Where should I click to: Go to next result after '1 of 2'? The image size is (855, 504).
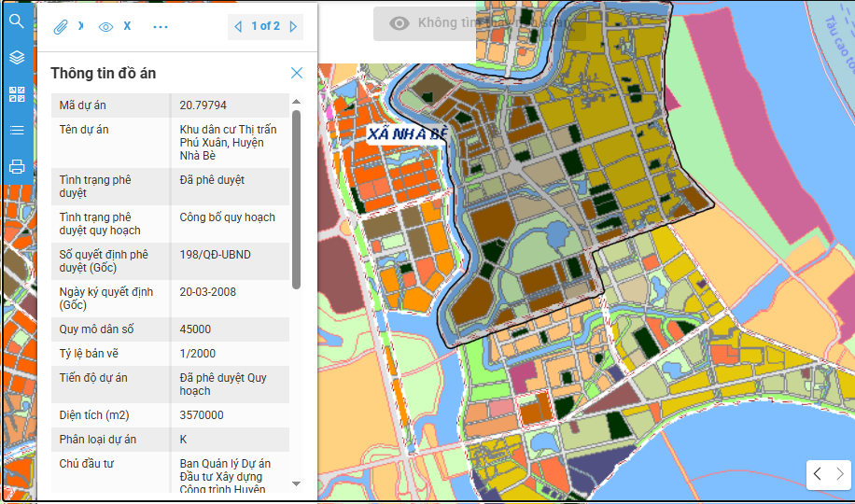(x=293, y=26)
